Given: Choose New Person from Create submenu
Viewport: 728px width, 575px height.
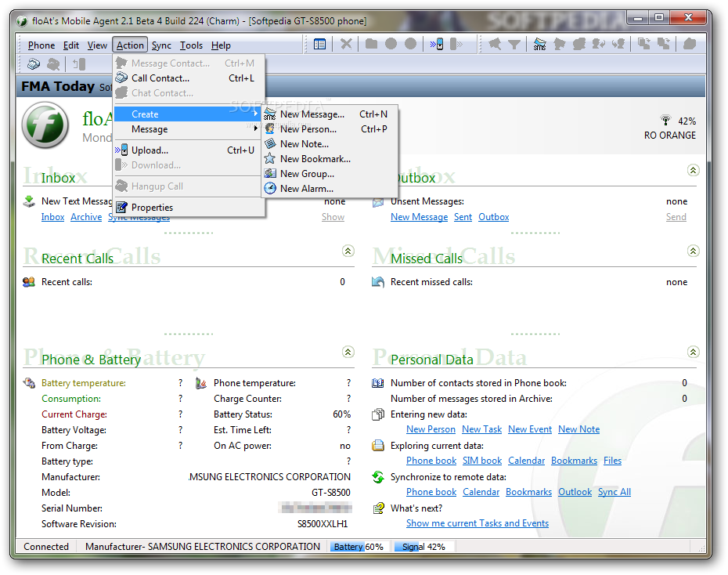Looking at the screenshot, I should (330, 129).
